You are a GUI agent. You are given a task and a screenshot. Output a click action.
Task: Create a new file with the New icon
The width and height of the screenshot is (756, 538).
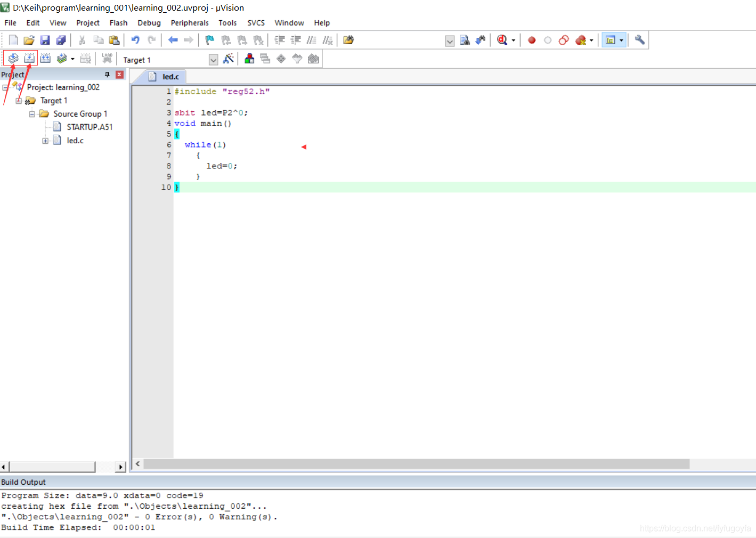point(13,40)
